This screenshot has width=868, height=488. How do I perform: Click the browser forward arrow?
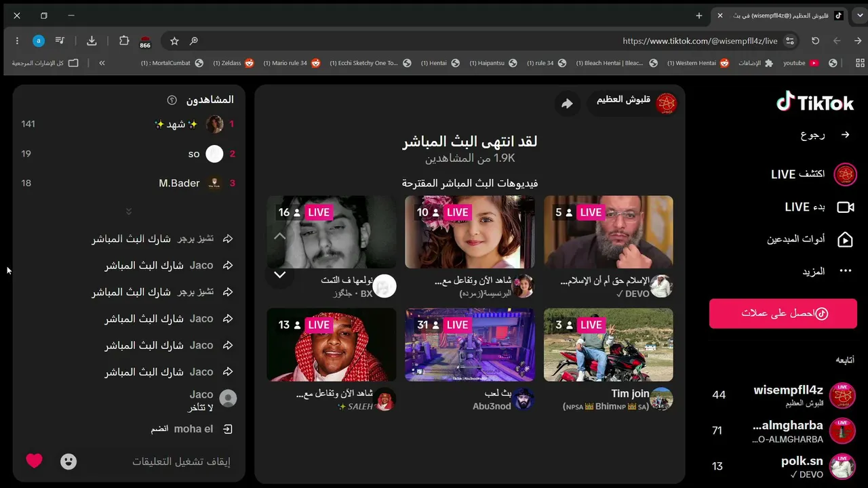(837, 41)
